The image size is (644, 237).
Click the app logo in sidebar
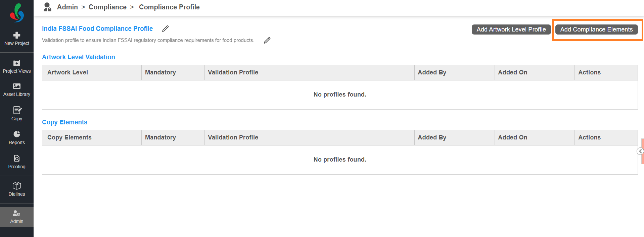tap(17, 13)
